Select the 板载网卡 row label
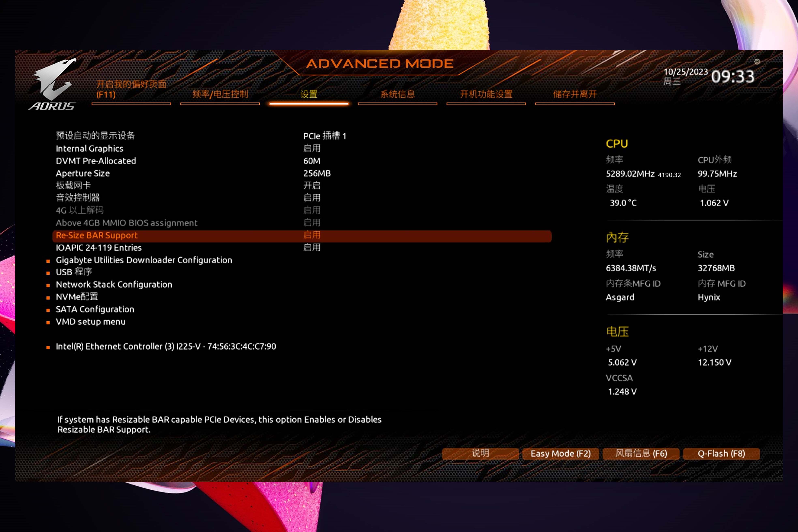The height and width of the screenshot is (532, 798). tap(73, 185)
